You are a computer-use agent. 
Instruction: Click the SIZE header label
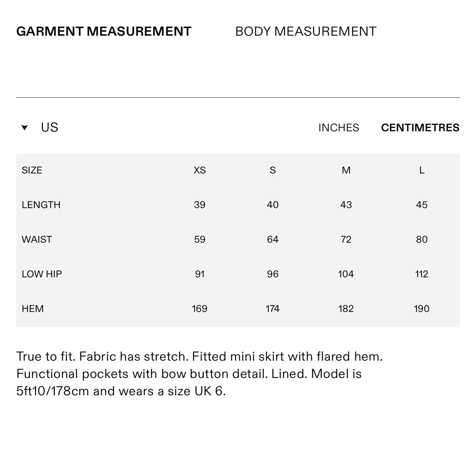click(x=32, y=170)
